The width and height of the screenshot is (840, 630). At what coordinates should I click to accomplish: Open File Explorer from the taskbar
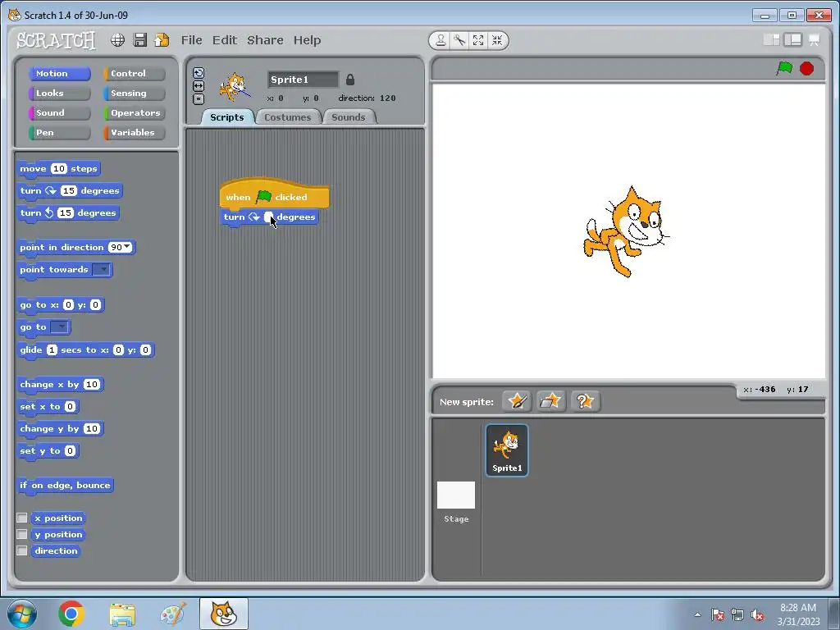click(x=122, y=614)
